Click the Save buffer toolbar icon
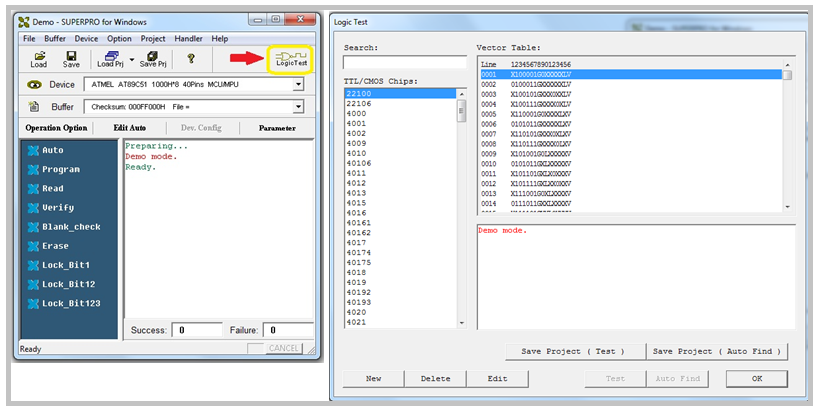823x414 pixels. (71, 59)
